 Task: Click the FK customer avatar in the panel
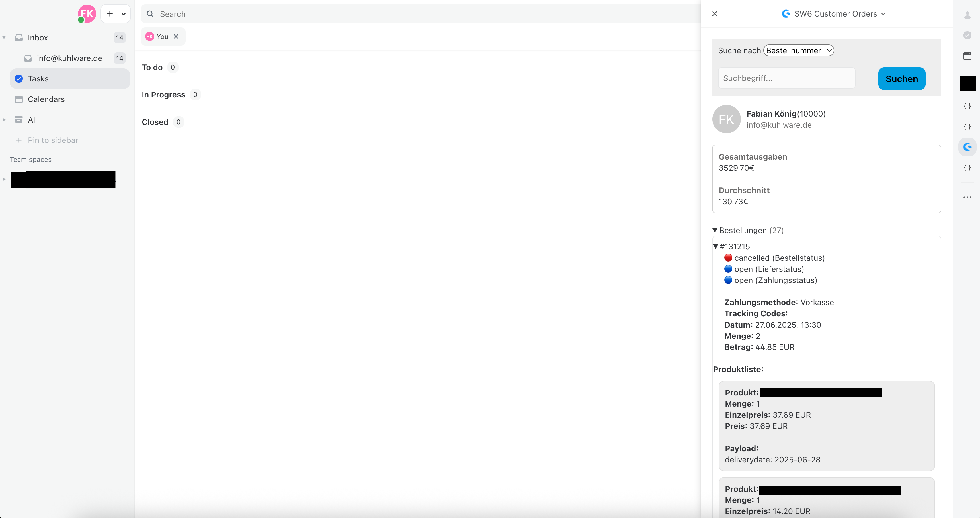(726, 119)
